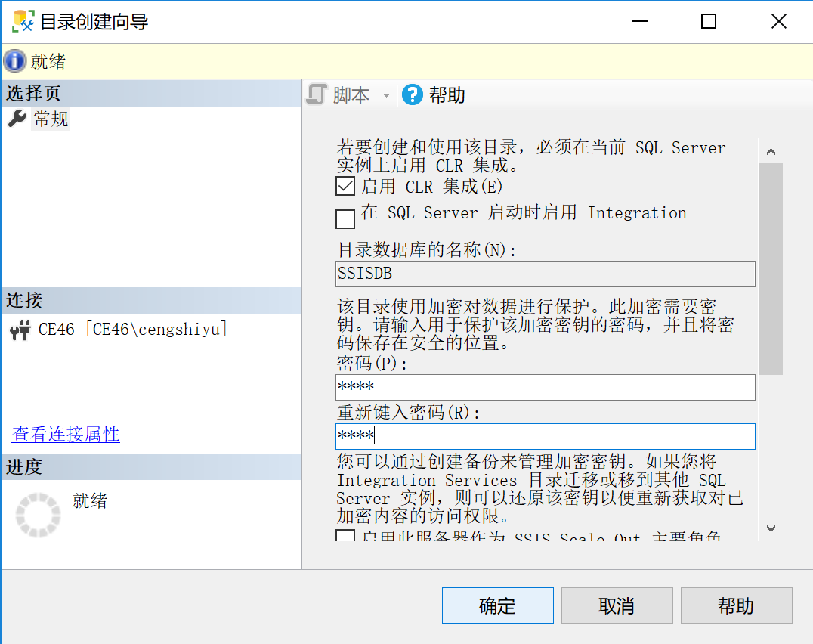This screenshot has height=644, width=813.
Task: Confirm with the 确定 button
Action: 498,605
